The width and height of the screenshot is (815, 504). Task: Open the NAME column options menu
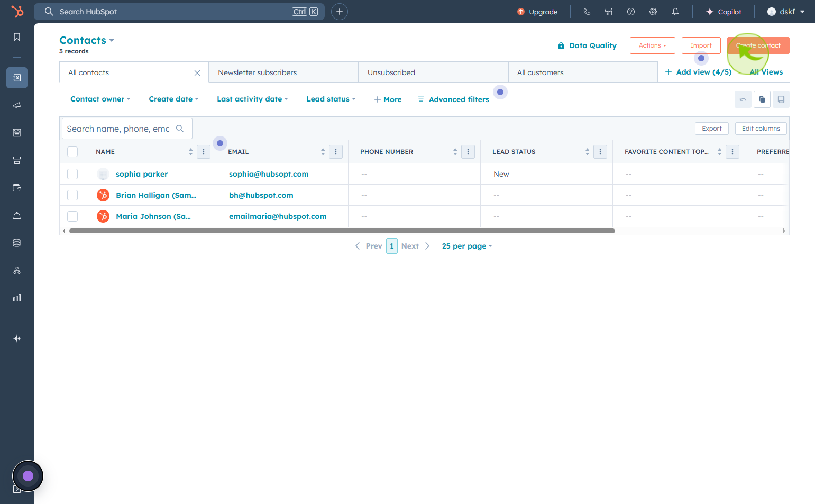coord(204,152)
